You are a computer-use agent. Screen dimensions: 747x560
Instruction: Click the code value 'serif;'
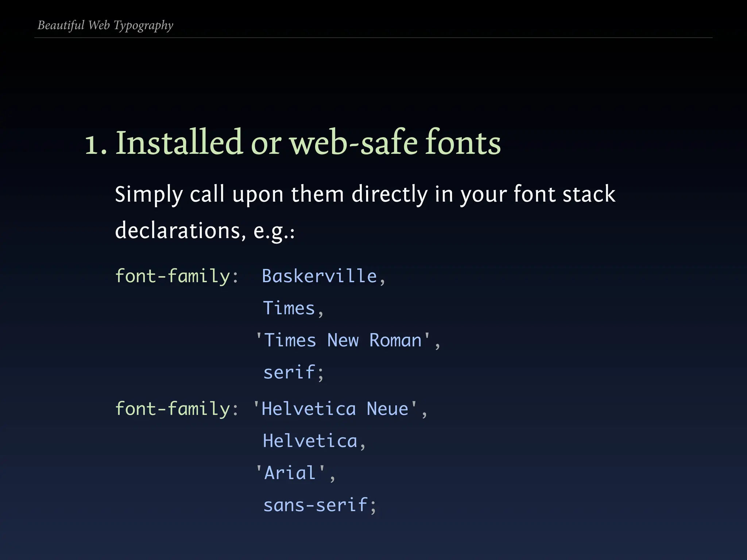click(293, 373)
